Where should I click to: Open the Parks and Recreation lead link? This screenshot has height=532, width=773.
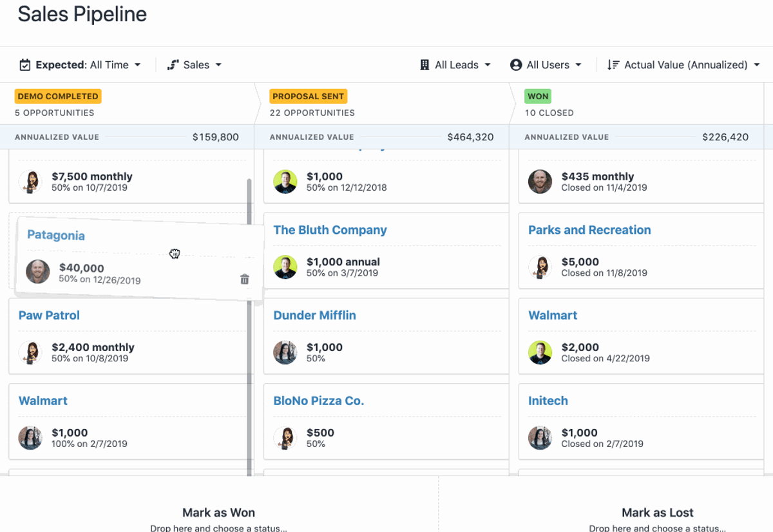click(x=589, y=230)
